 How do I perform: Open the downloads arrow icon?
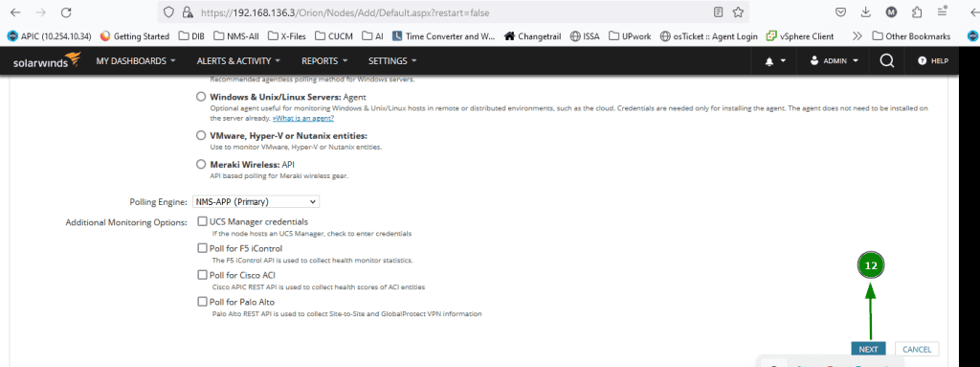click(x=866, y=11)
